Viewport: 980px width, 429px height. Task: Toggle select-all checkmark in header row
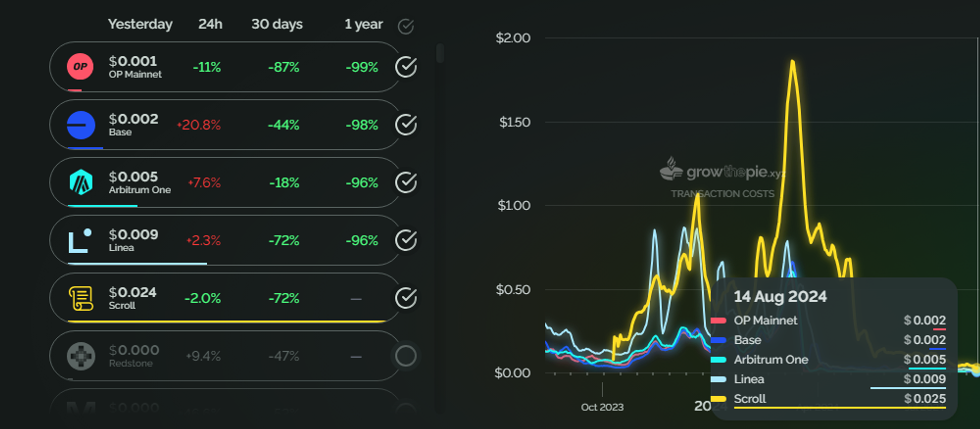[406, 26]
